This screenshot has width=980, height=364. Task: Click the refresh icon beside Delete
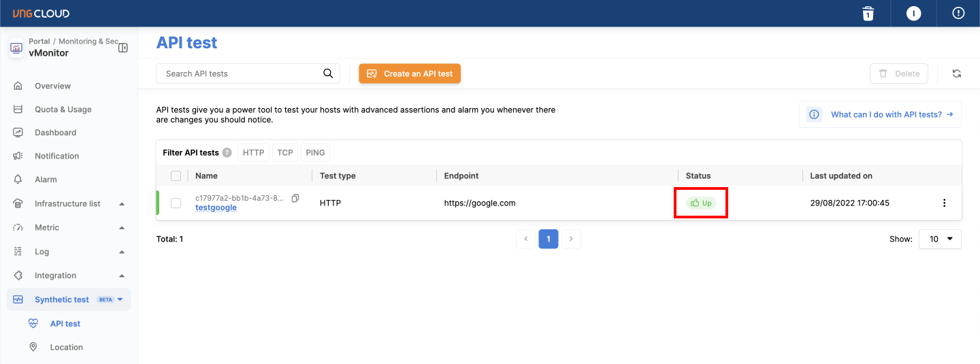[956, 73]
